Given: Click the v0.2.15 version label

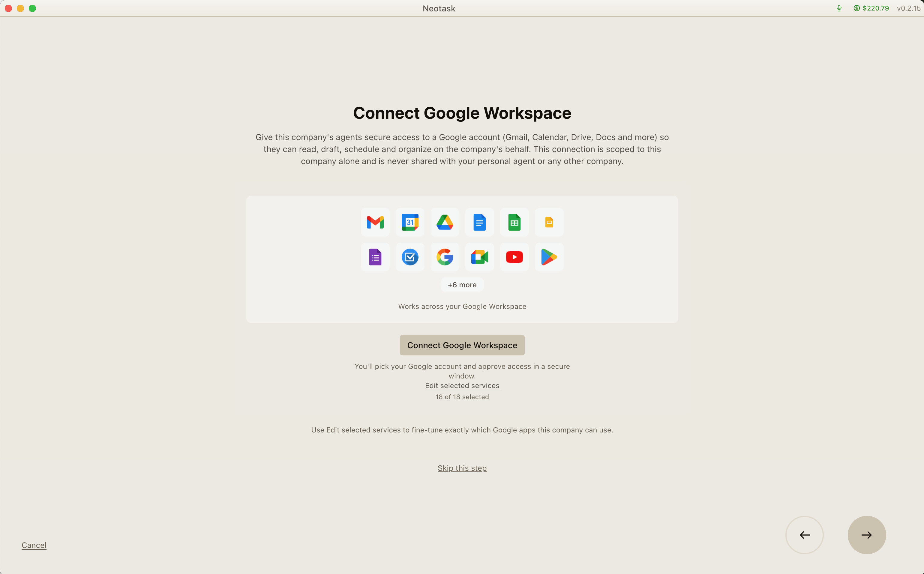Looking at the screenshot, I should click(908, 8).
